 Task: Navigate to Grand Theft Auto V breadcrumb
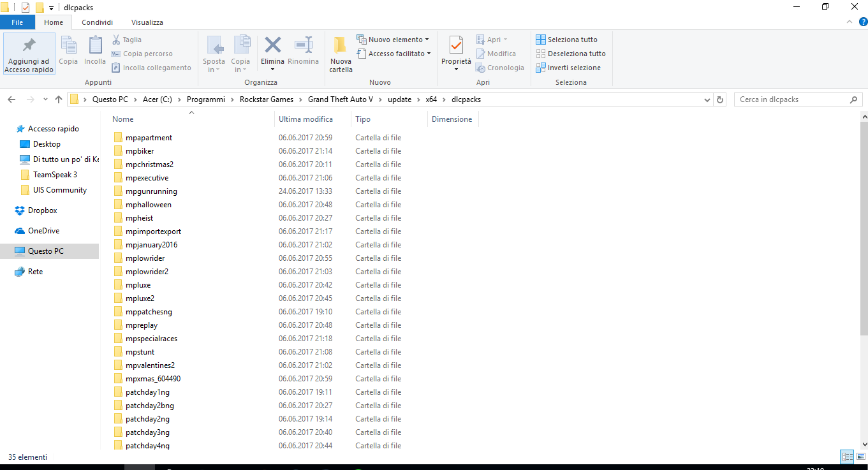(341, 99)
